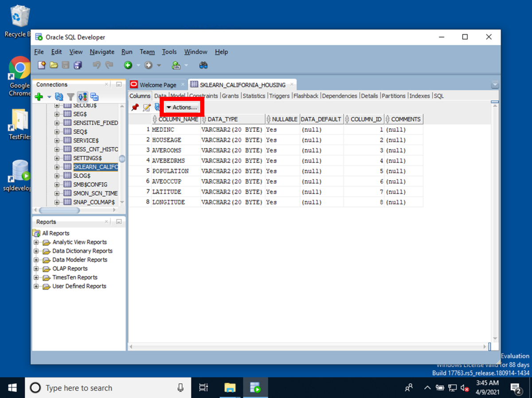Open the Navigate menu
The height and width of the screenshot is (398, 532).
(102, 52)
